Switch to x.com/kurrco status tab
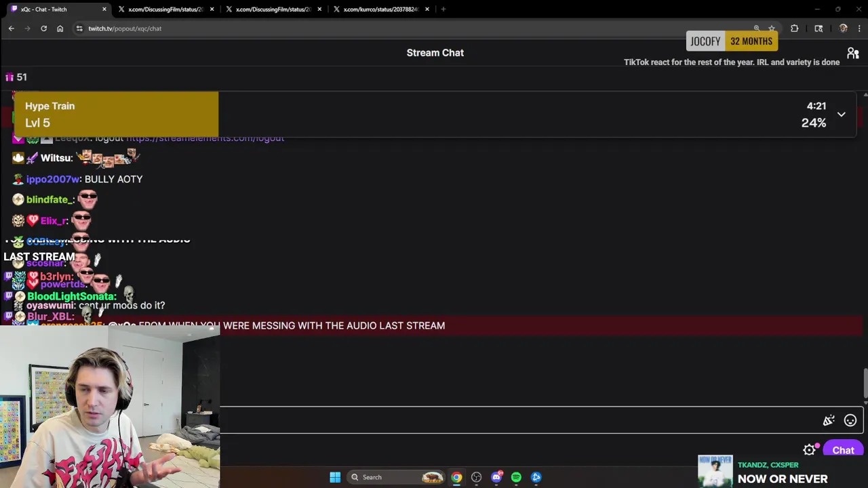This screenshot has height=488, width=868. (380, 9)
